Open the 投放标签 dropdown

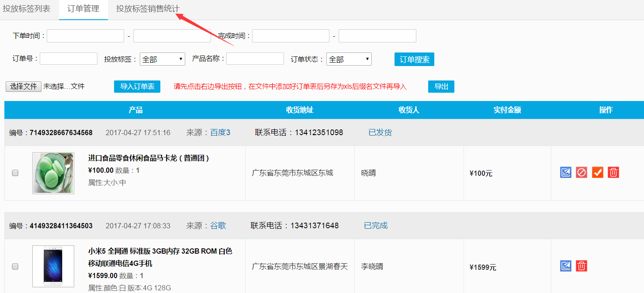point(163,59)
